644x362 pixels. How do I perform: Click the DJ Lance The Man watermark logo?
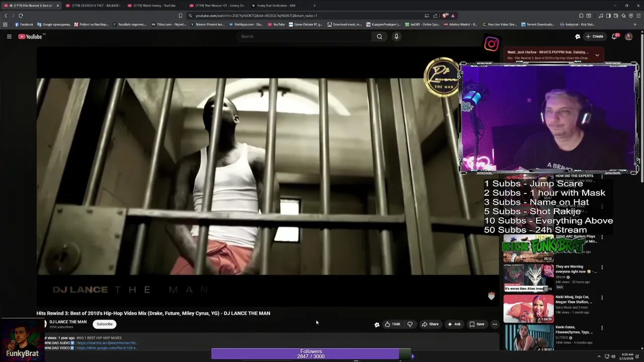click(441, 76)
